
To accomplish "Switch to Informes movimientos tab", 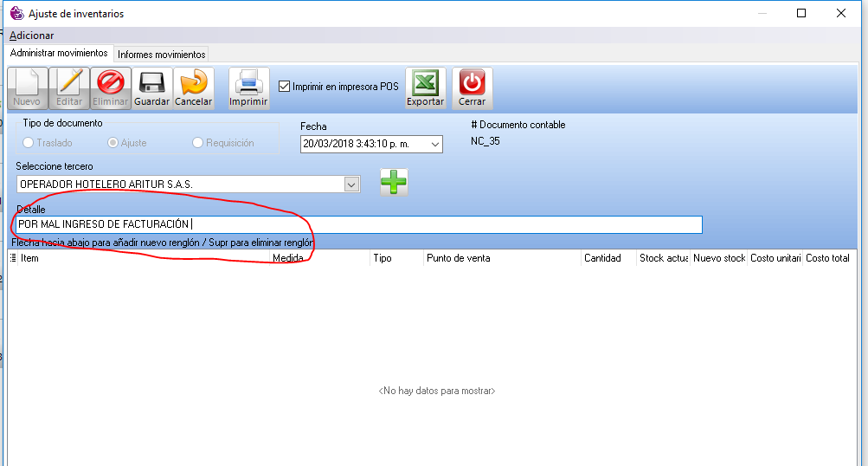I will click(162, 55).
